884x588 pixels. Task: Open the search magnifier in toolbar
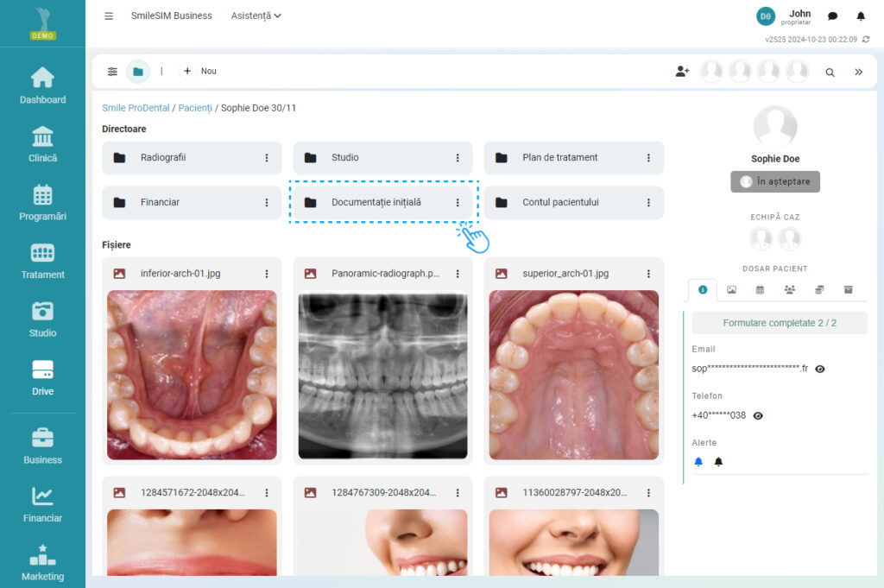(830, 73)
